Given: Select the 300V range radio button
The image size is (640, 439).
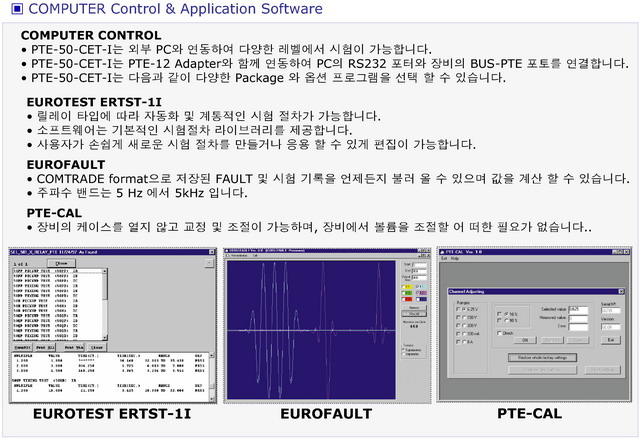Looking at the screenshot, I should coord(464,326).
